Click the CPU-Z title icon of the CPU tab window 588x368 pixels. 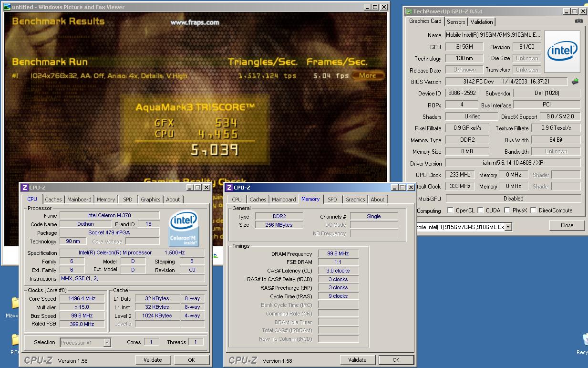point(25,188)
